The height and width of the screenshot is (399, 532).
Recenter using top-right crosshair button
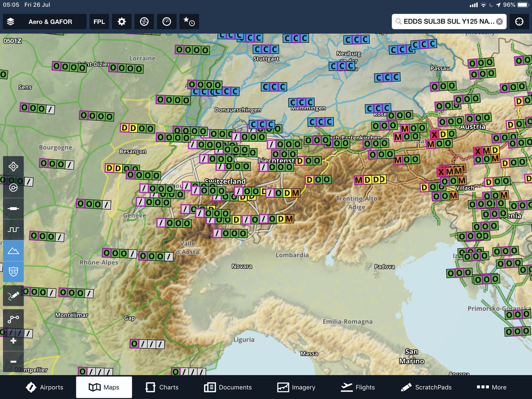click(519, 22)
